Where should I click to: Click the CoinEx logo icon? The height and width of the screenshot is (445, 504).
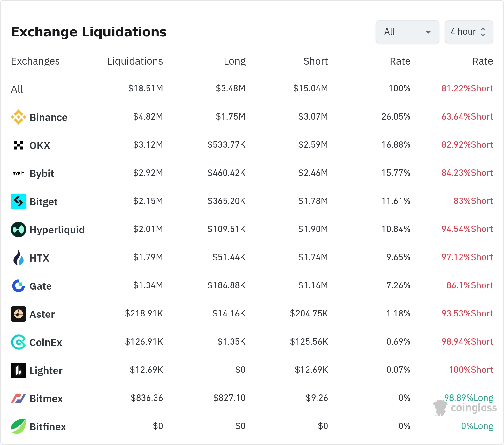tap(19, 342)
